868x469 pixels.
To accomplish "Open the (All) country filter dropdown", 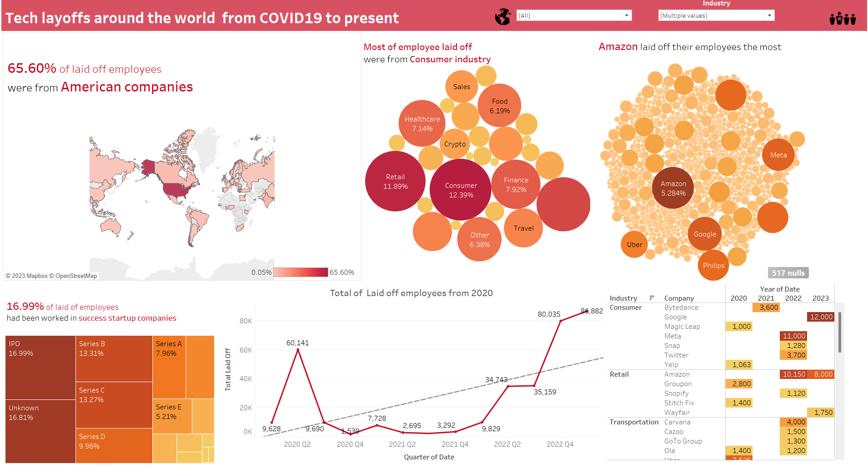I will (x=574, y=15).
